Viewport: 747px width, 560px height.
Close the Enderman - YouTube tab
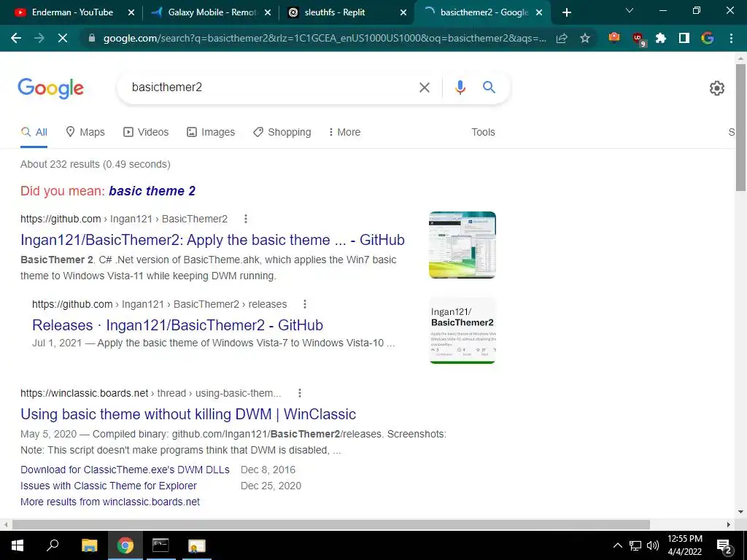coord(131,12)
